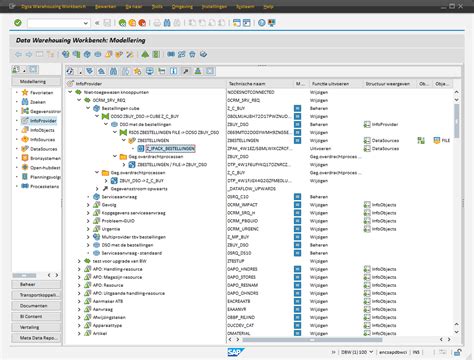
Task: Click the blue Info icon in tree toolbar
Action: [174, 71]
